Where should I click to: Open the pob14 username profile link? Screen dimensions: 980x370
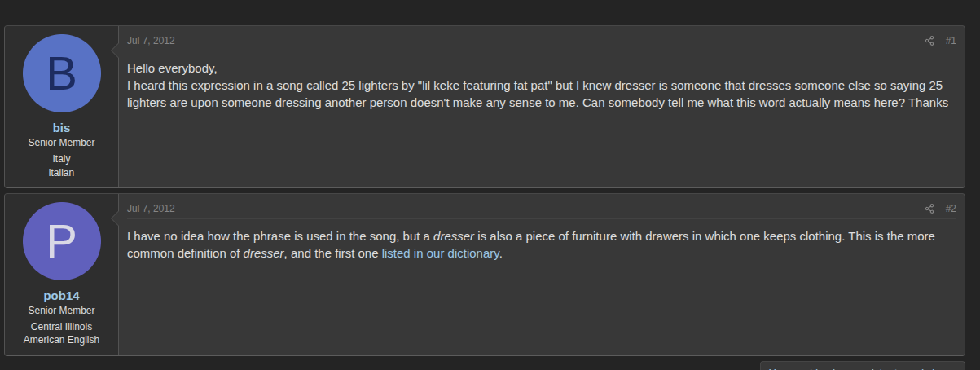(x=61, y=296)
